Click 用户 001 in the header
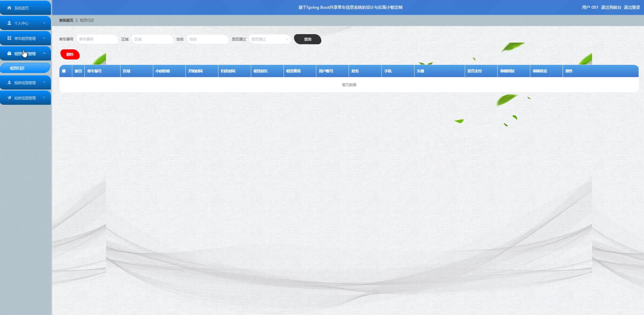644x315 pixels. pyautogui.click(x=590, y=7)
